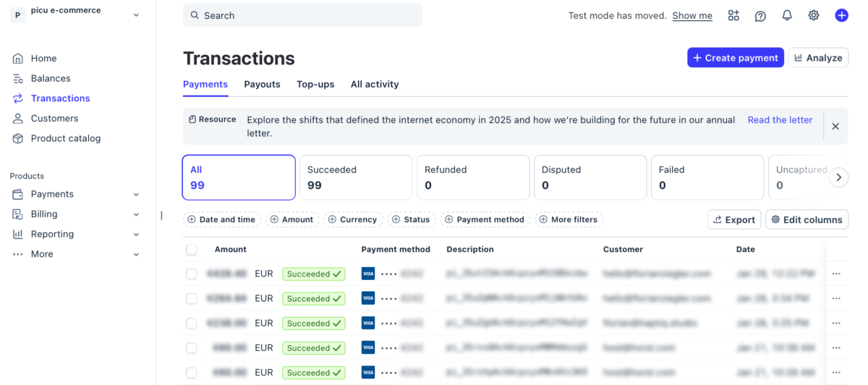Viewport: 868px width, 385px height.
Task: Click the Home icon in sidebar
Action: (x=18, y=59)
